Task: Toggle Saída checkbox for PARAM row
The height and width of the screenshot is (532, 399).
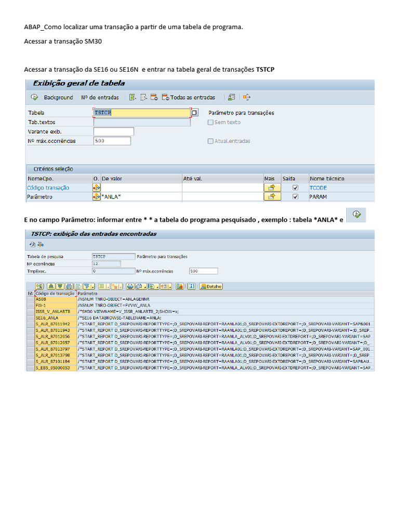Action: [x=295, y=196]
